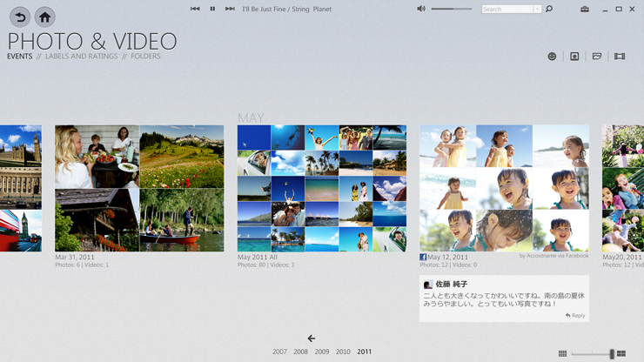
Task: Open the toolbox icon
Action: tap(585, 10)
